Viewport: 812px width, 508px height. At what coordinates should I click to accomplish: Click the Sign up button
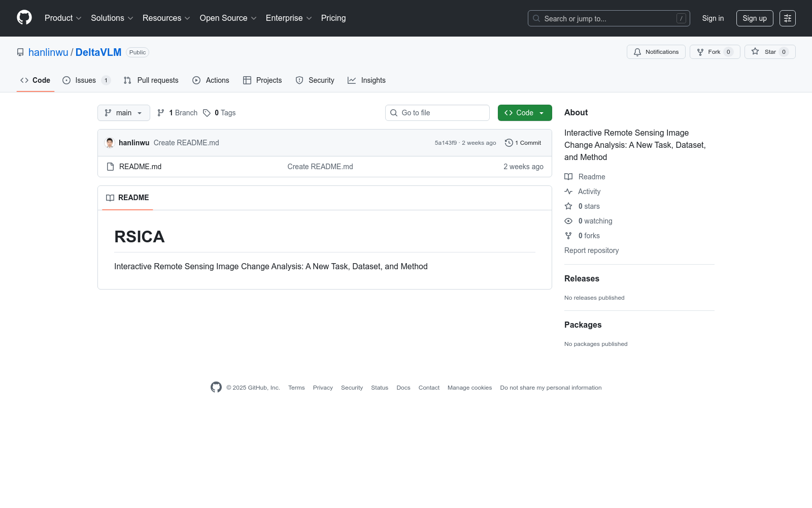tap(755, 18)
